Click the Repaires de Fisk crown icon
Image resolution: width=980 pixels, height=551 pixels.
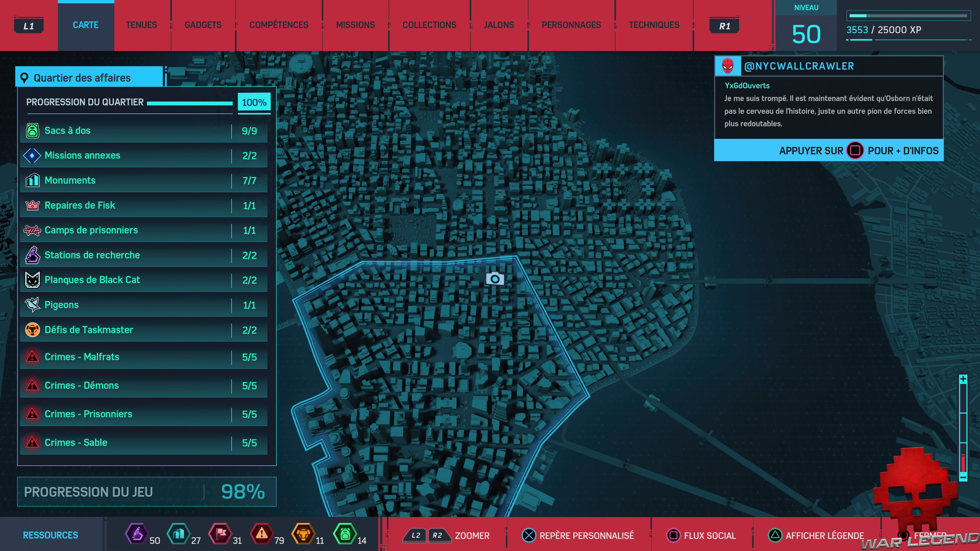point(32,205)
